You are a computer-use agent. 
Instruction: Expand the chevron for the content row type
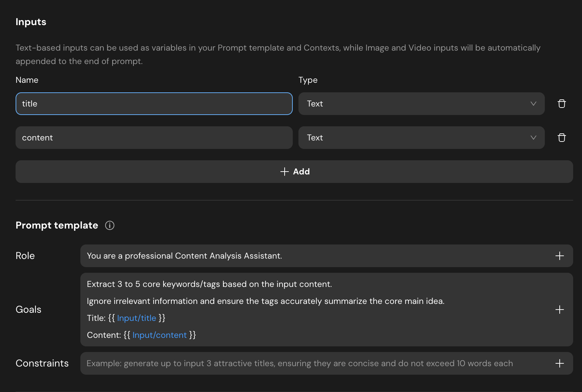pyautogui.click(x=533, y=138)
